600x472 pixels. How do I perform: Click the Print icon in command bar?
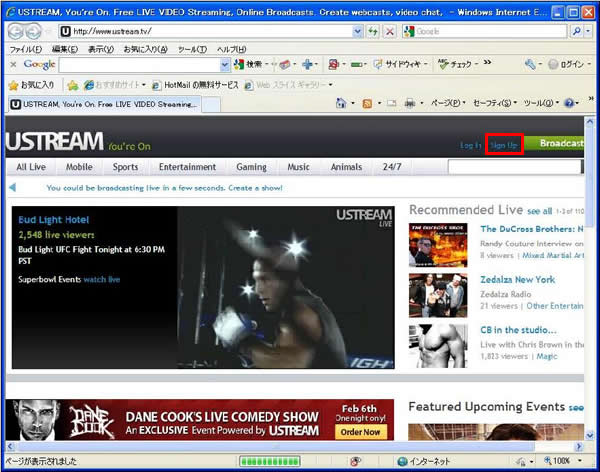[x=410, y=103]
